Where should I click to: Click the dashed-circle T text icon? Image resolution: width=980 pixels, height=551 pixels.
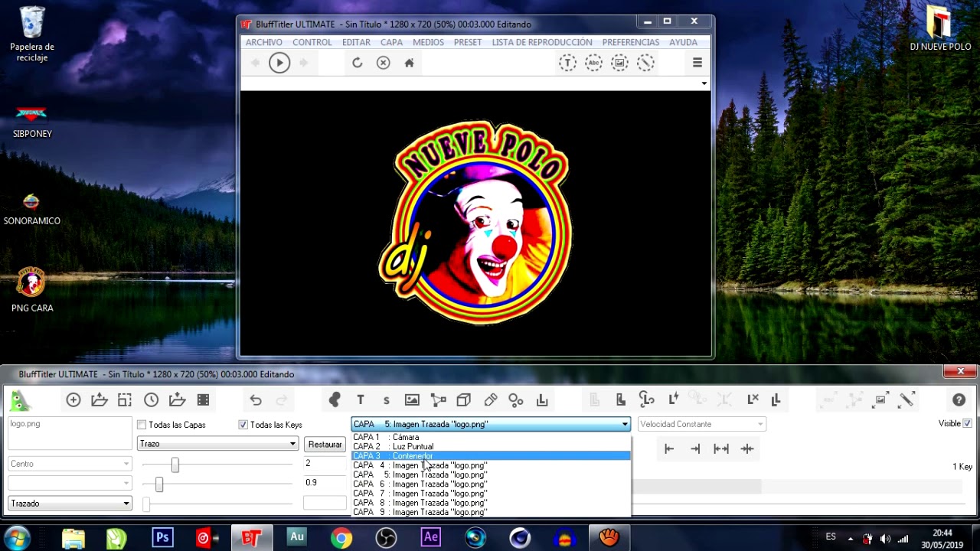(567, 63)
